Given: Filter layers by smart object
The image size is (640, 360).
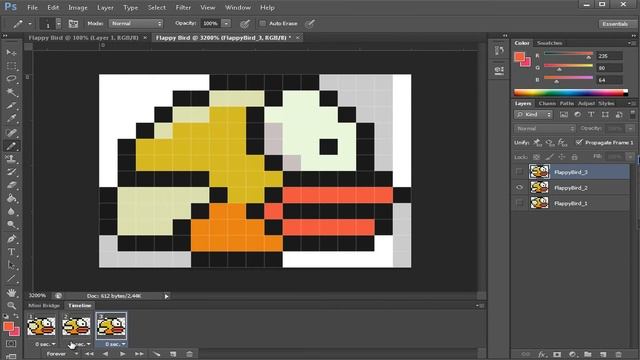Looking at the screenshot, I should pos(619,115).
